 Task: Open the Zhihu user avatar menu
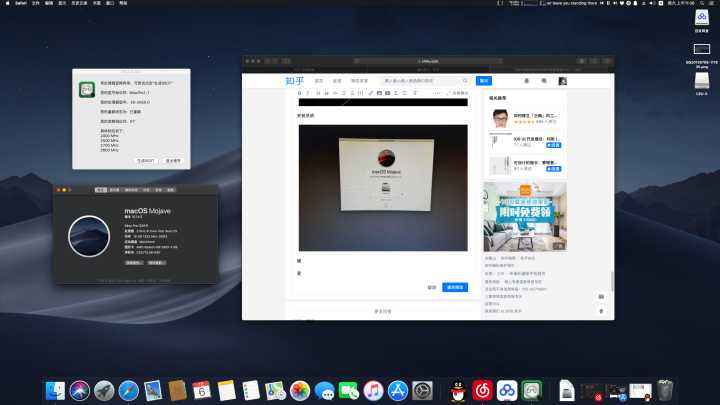coord(562,81)
